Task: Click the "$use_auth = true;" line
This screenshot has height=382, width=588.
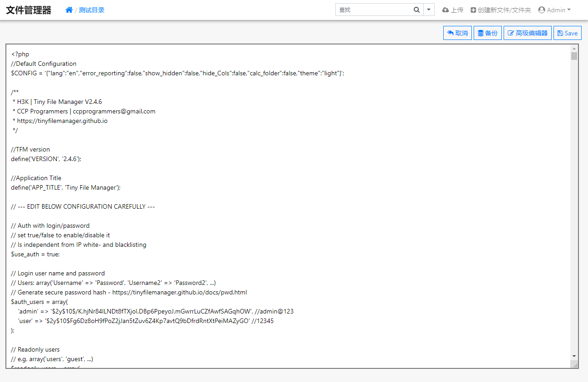Action: point(35,254)
